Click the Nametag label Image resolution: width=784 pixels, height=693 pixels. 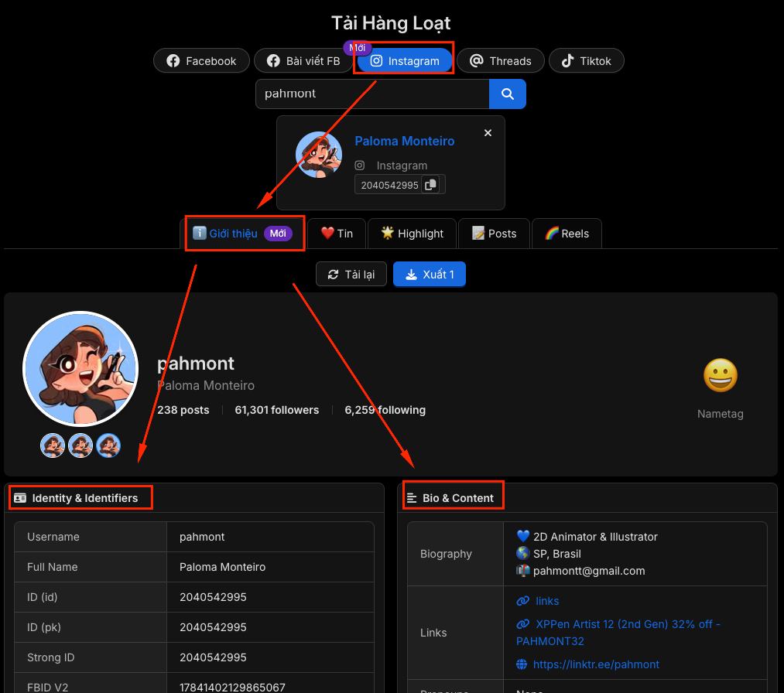point(720,414)
